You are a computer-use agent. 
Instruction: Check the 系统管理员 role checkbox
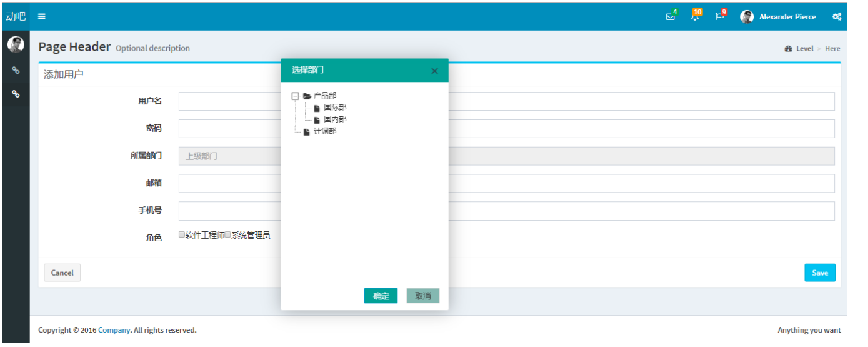pyautogui.click(x=228, y=235)
